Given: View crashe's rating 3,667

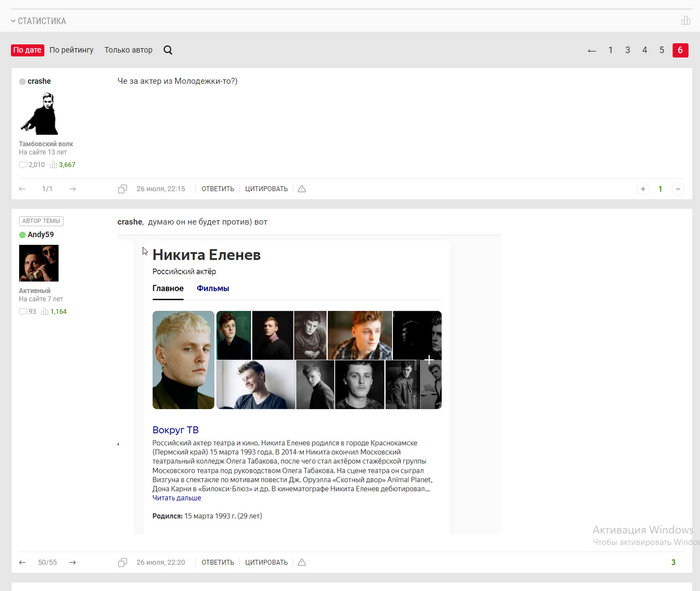Looking at the screenshot, I should tap(62, 165).
